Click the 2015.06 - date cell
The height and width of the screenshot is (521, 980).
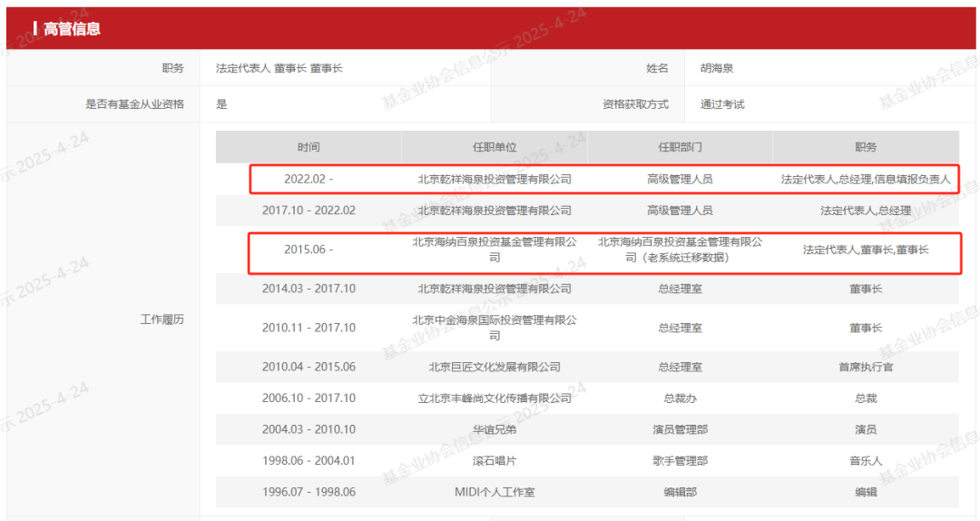coord(309,250)
